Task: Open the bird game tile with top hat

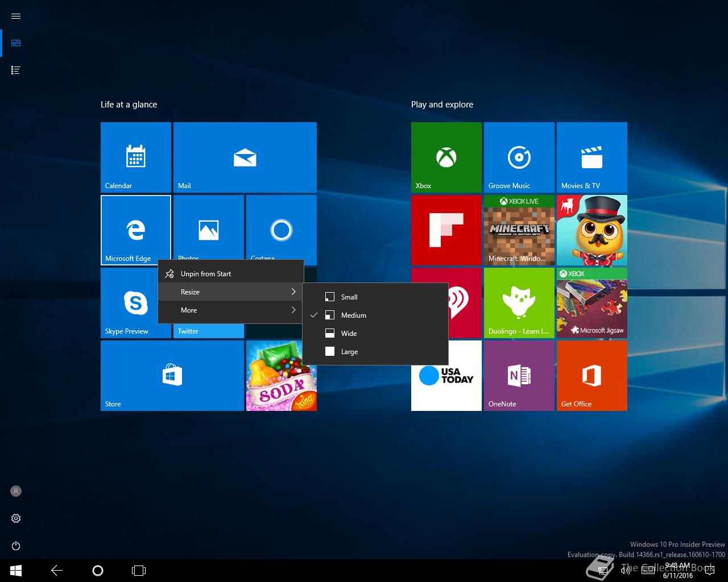Action: (592, 230)
